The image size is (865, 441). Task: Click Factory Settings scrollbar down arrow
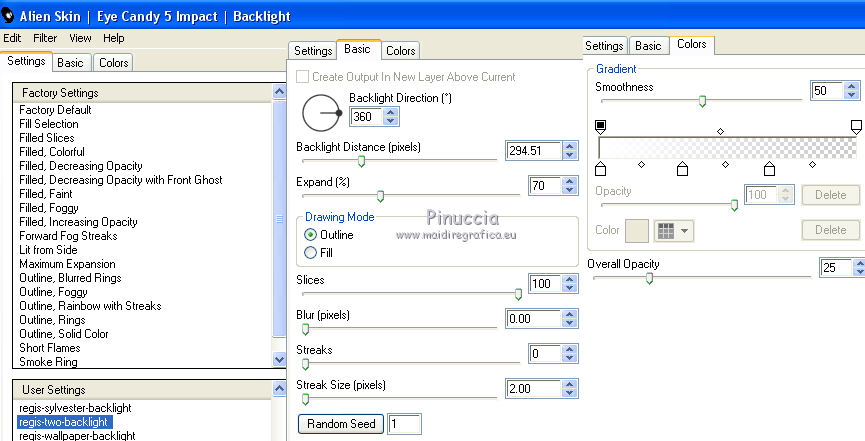[x=280, y=360]
